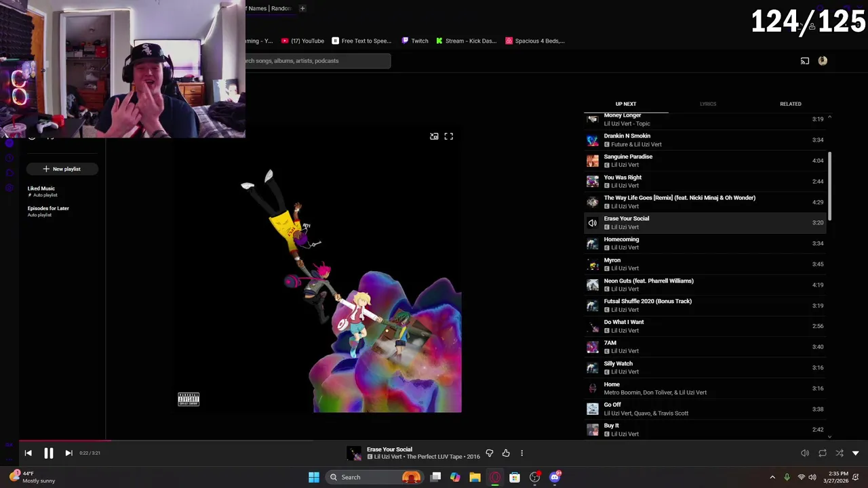This screenshot has width=868, height=488.
Task: Play Money Longer from the queue
Action: (705, 119)
